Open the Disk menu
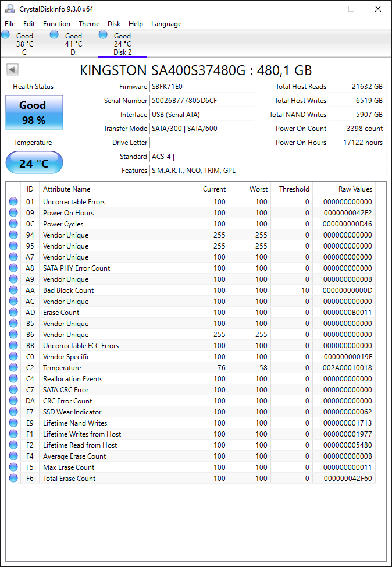Screen dimensions: 392x567 pyautogui.click(x=114, y=24)
